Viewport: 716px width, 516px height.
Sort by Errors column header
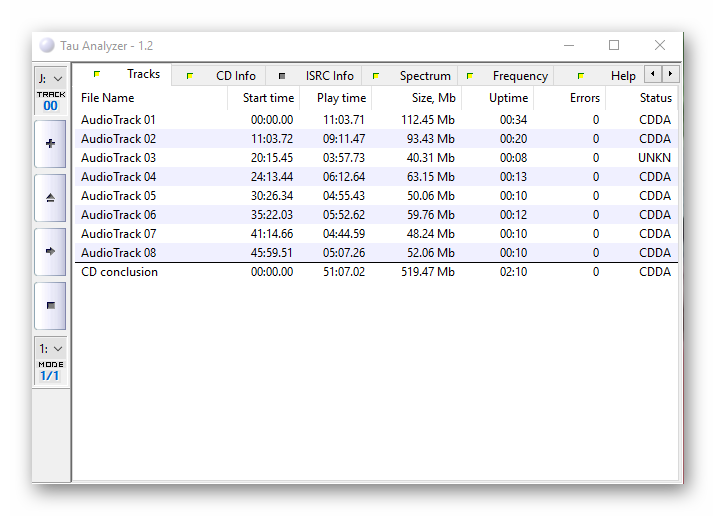coord(584,98)
